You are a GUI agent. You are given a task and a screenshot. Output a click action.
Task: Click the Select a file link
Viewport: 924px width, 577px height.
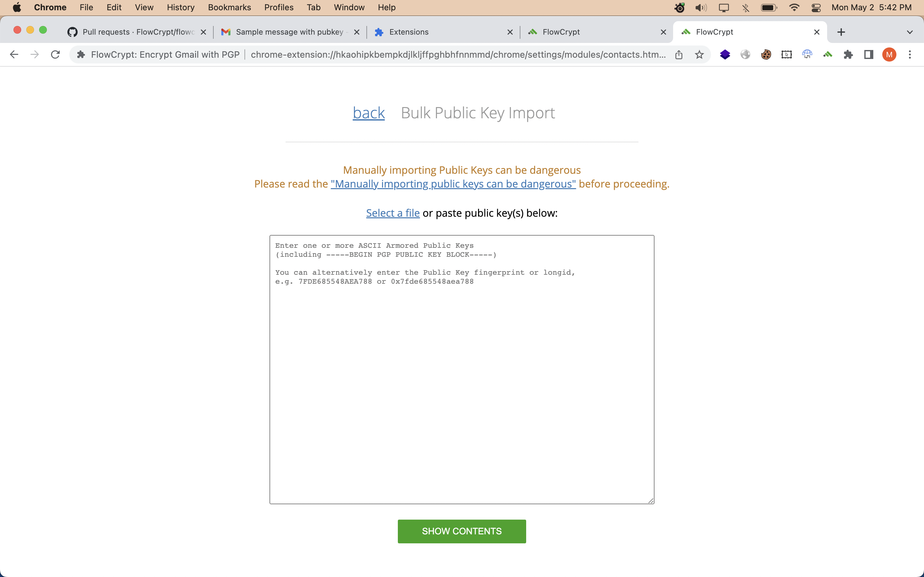[x=392, y=213]
